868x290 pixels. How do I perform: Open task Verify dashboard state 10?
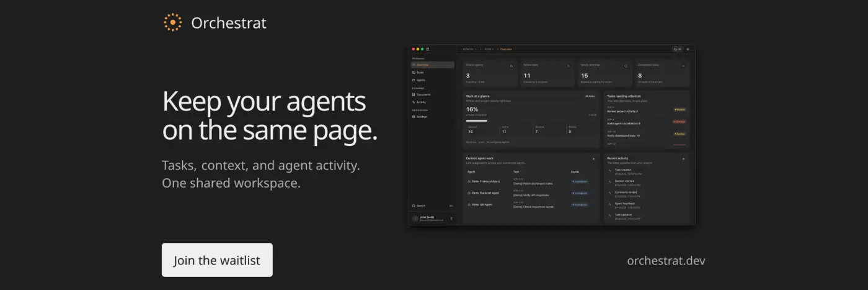pyautogui.click(x=623, y=135)
